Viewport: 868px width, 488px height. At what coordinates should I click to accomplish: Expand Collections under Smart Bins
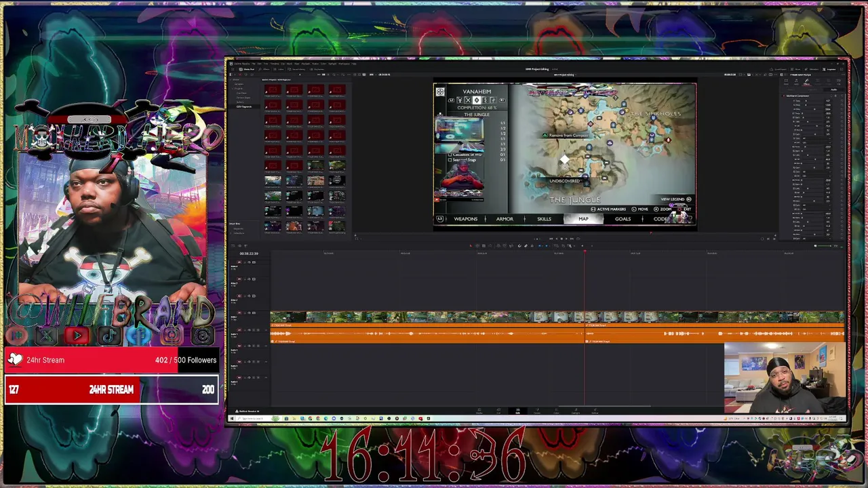pos(231,233)
